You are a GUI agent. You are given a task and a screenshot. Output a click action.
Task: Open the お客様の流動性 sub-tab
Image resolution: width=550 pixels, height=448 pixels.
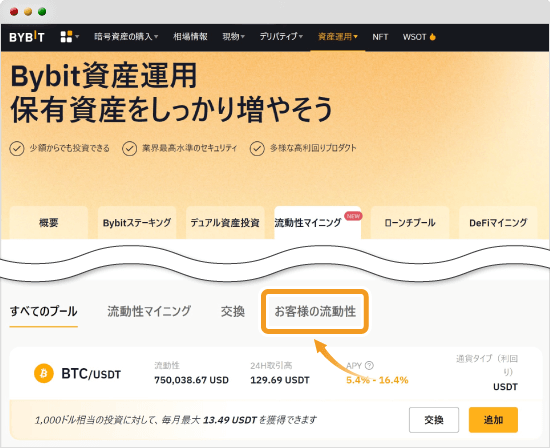tap(315, 311)
